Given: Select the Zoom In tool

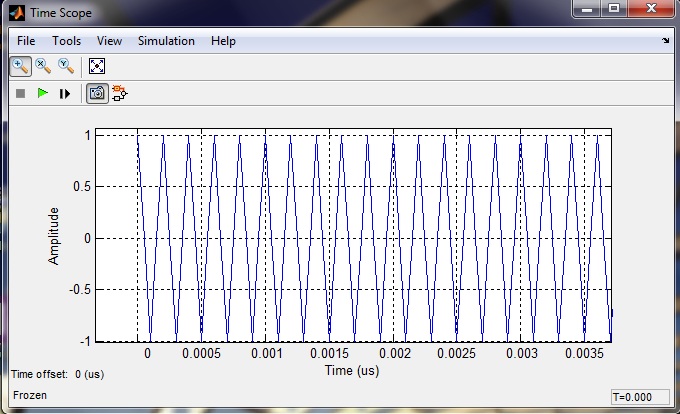Looking at the screenshot, I should (20, 66).
